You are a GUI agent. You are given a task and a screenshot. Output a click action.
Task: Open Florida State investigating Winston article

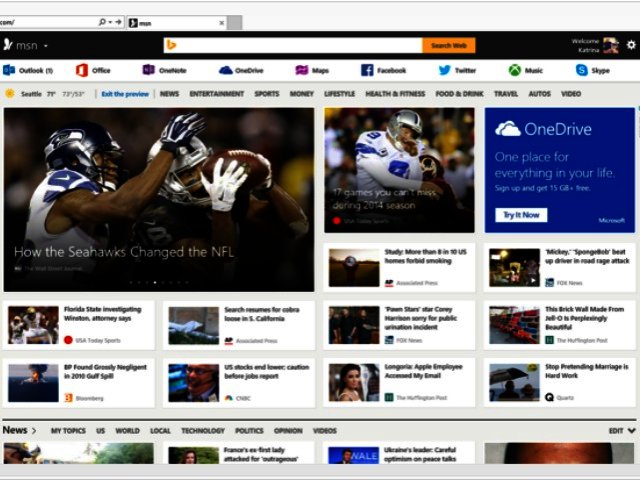pos(79,325)
